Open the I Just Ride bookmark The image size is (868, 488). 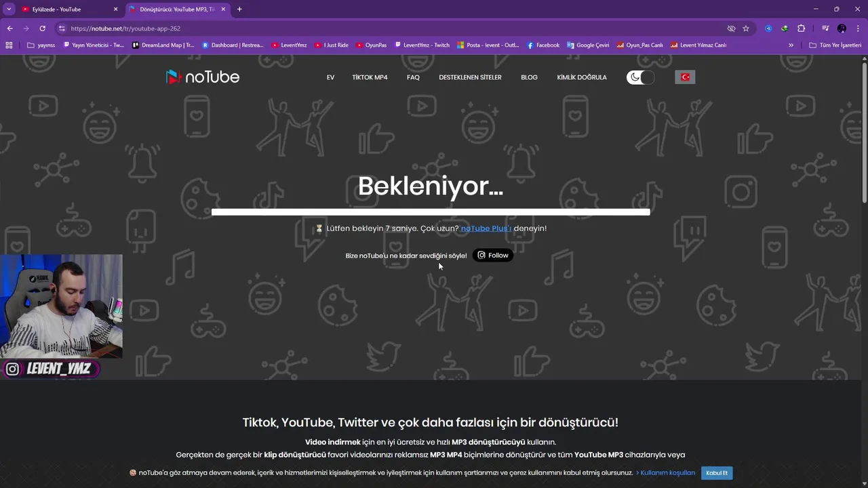(332, 45)
